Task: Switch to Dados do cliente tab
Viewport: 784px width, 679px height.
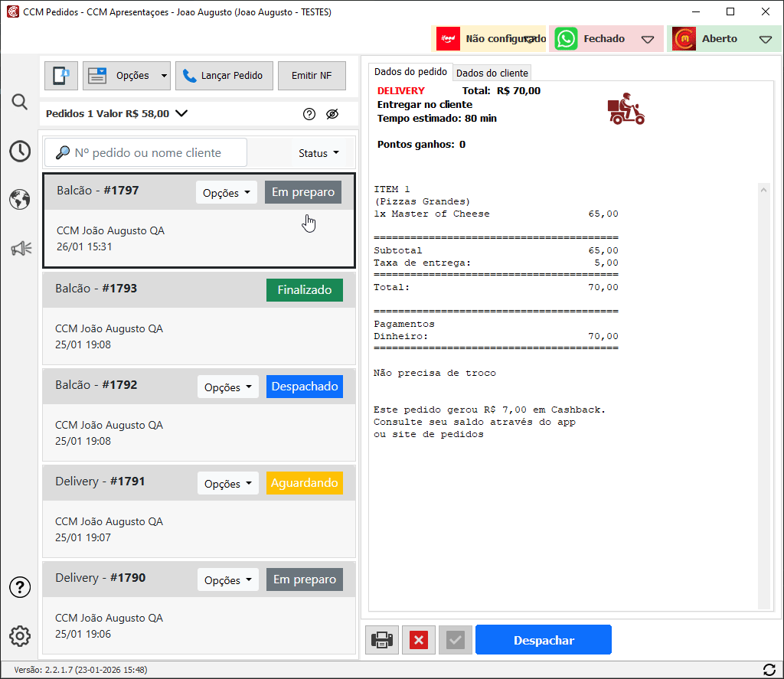Action: click(x=492, y=73)
